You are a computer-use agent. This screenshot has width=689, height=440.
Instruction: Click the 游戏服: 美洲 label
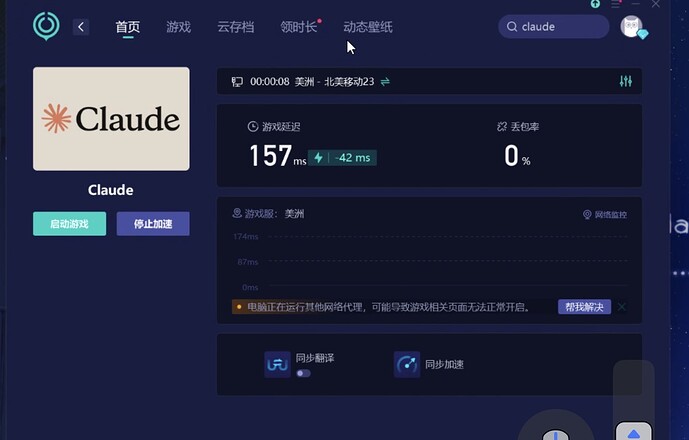(x=274, y=214)
